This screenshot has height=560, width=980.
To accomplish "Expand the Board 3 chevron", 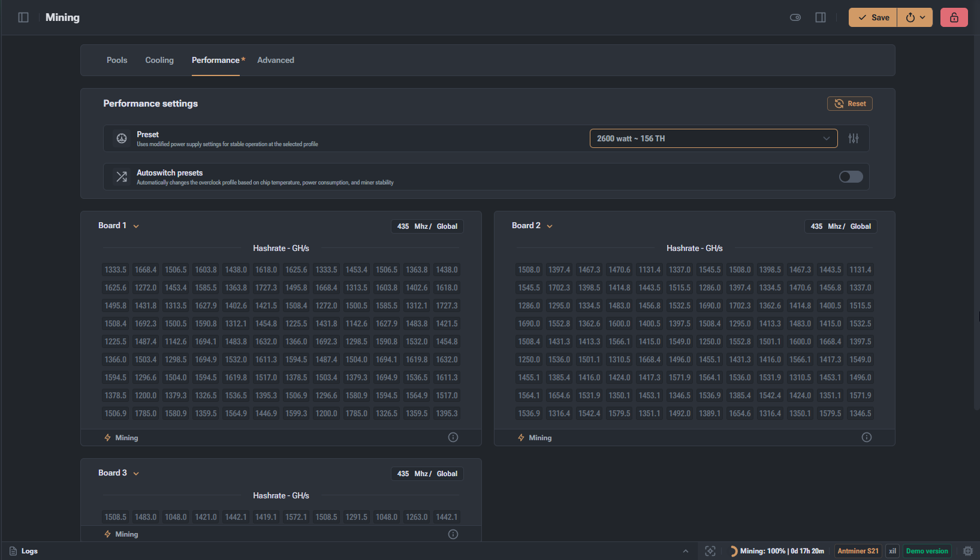I will 136,474.
